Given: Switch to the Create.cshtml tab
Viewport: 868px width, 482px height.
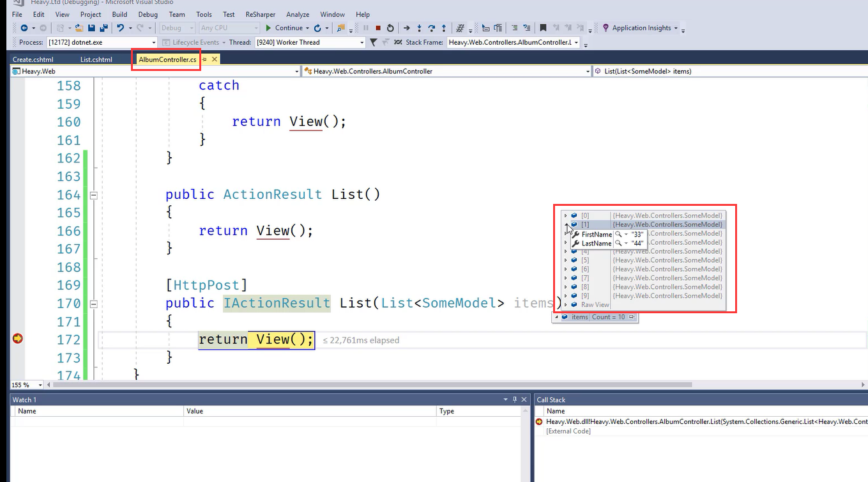Looking at the screenshot, I should (33, 59).
